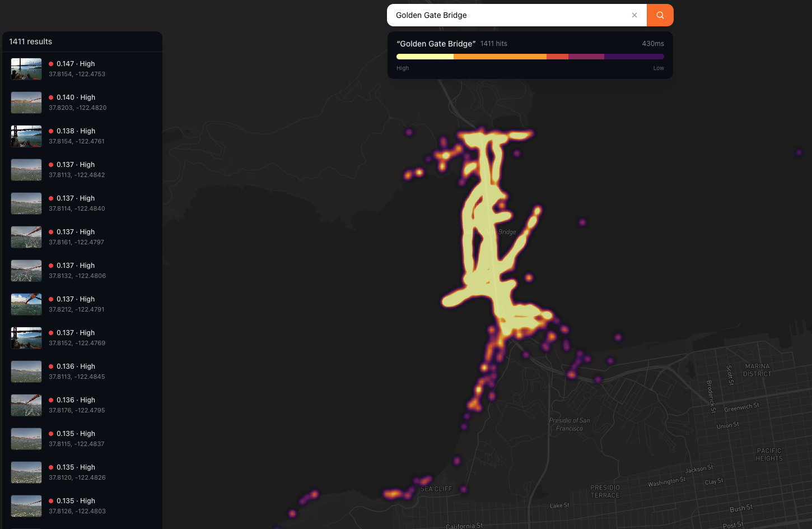Click the 1411 hits count in results summary
This screenshot has width=812, height=529.
pyautogui.click(x=493, y=43)
